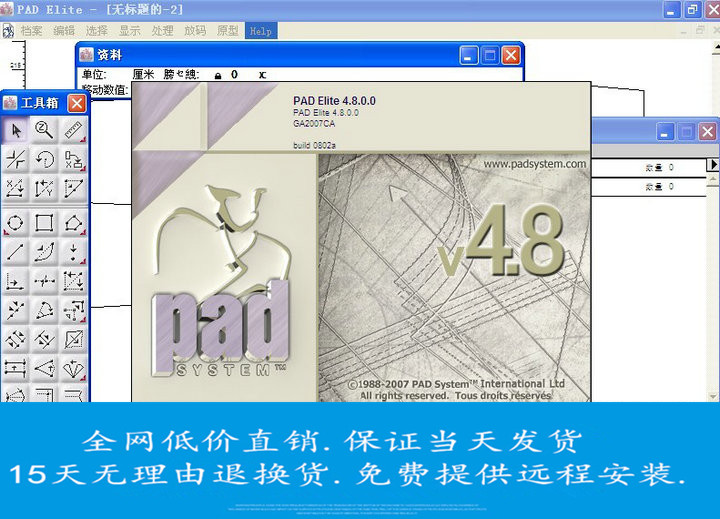The image size is (720, 519).
Task: Select the X-marked point move tool
Action: point(15,188)
